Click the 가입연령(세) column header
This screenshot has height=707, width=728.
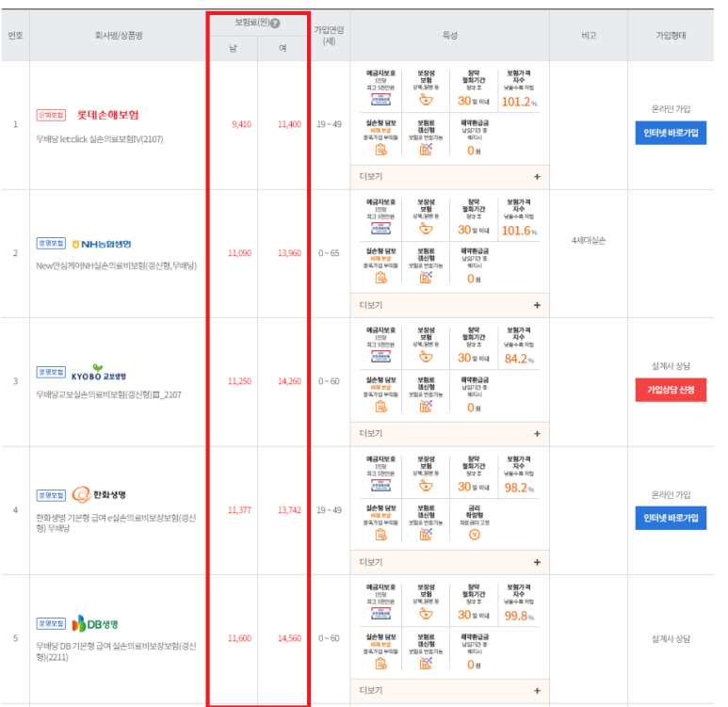(329, 35)
